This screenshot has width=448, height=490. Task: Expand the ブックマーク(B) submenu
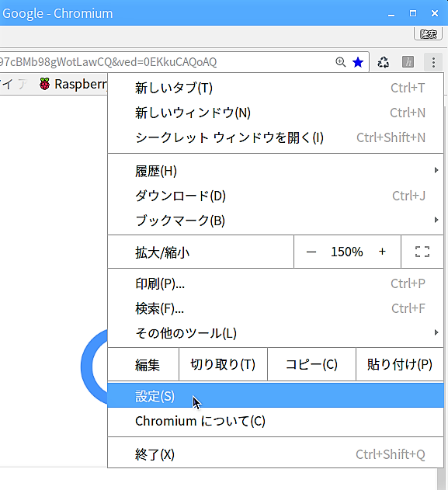coord(276,221)
